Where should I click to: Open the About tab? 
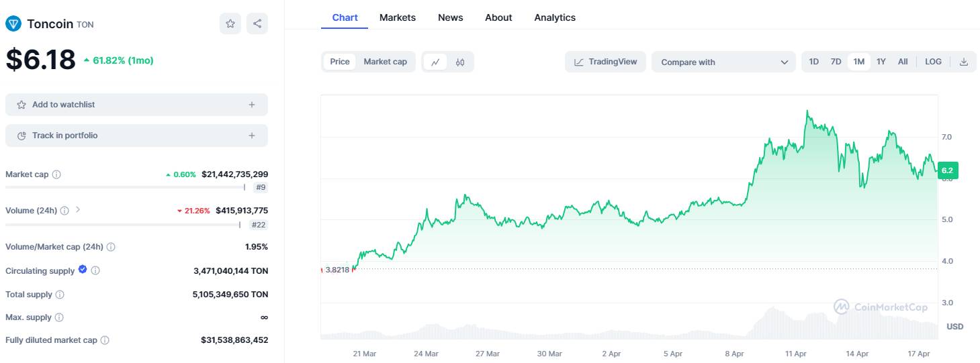point(498,17)
